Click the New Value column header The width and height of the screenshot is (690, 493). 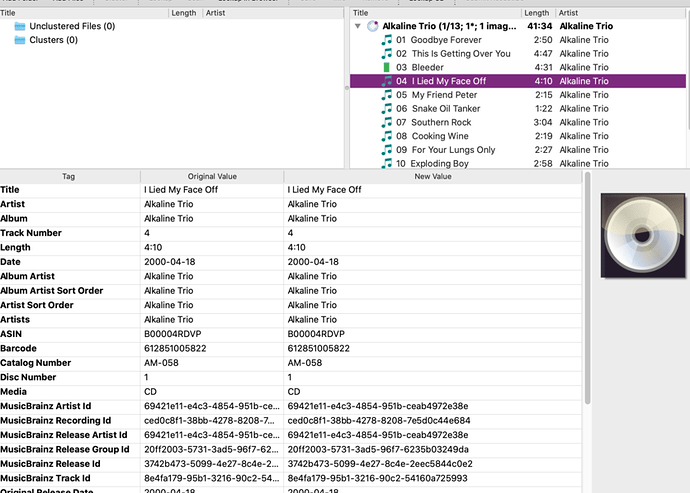coord(433,177)
